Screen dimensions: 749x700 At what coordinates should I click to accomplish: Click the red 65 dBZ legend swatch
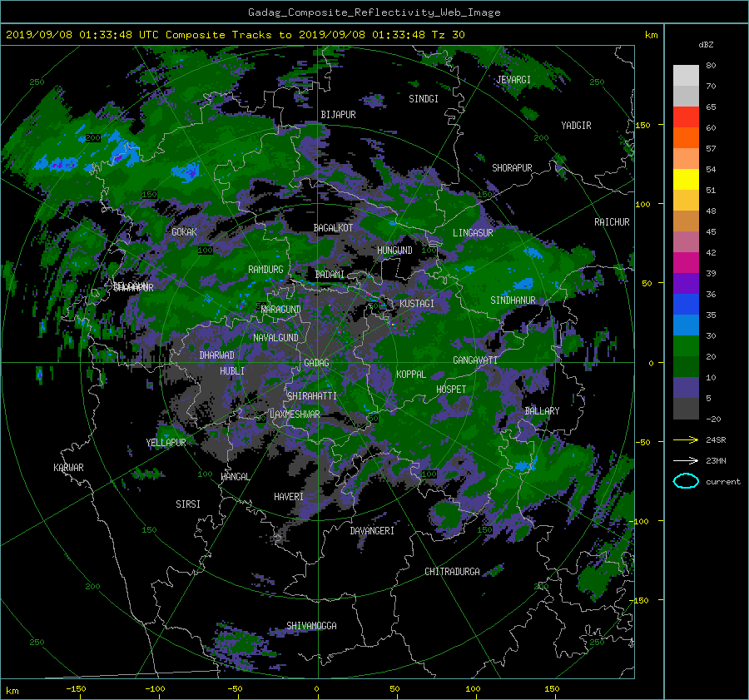click(686, 117)
